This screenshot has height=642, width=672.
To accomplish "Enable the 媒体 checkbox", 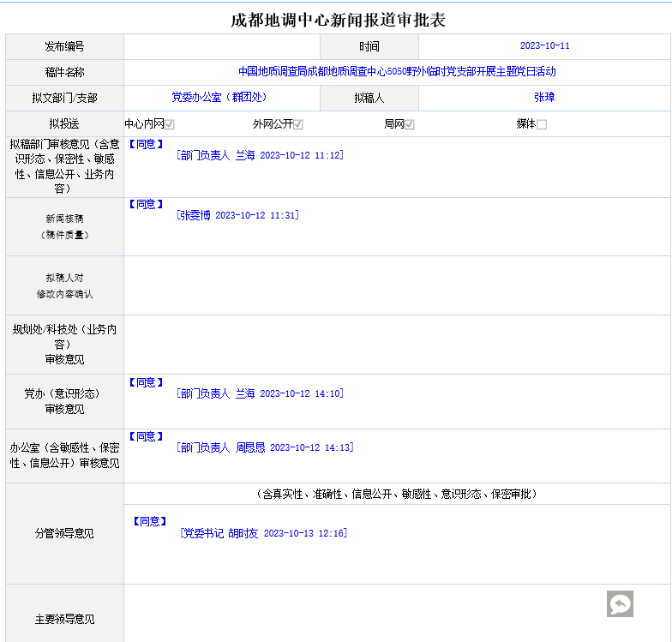I will 541,124.
